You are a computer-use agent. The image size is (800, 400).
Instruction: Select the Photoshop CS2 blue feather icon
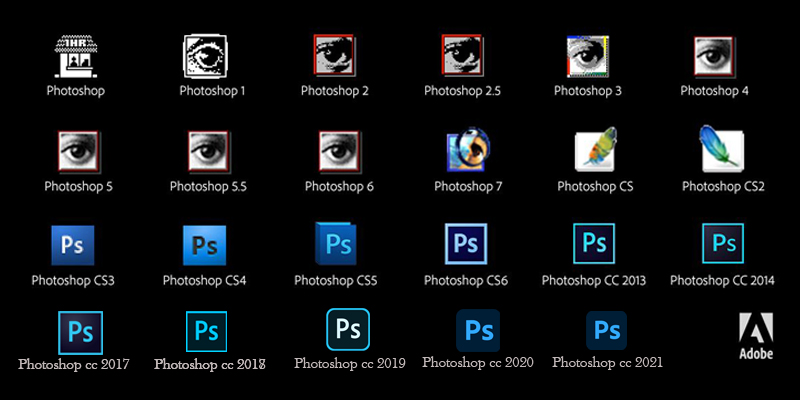tap(722, 148)
